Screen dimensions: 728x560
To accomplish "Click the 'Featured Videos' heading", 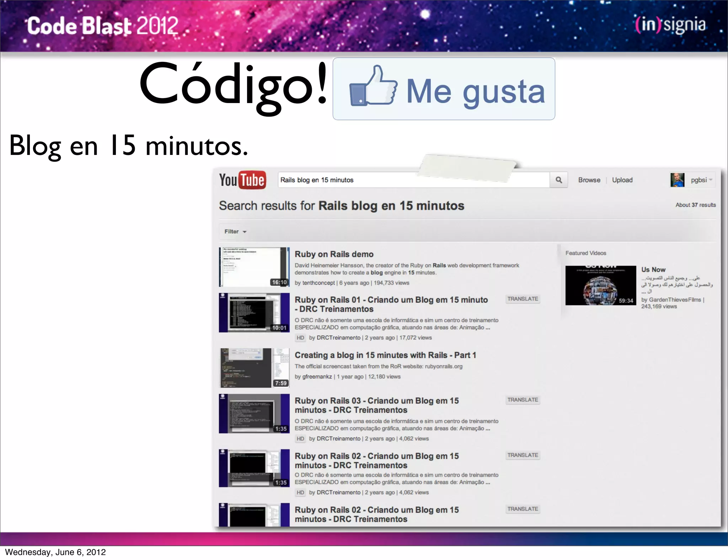I will pos(586,253).
